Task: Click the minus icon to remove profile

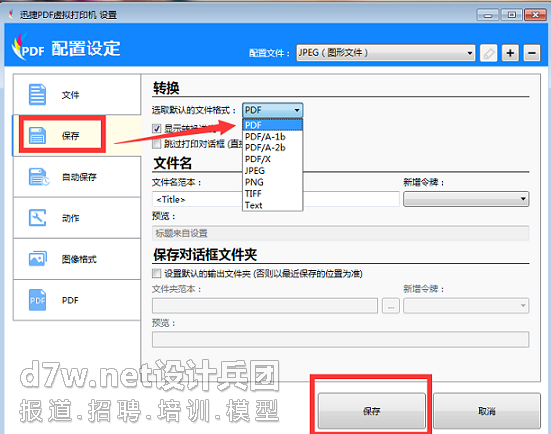Action: click(x=532, y=53)
